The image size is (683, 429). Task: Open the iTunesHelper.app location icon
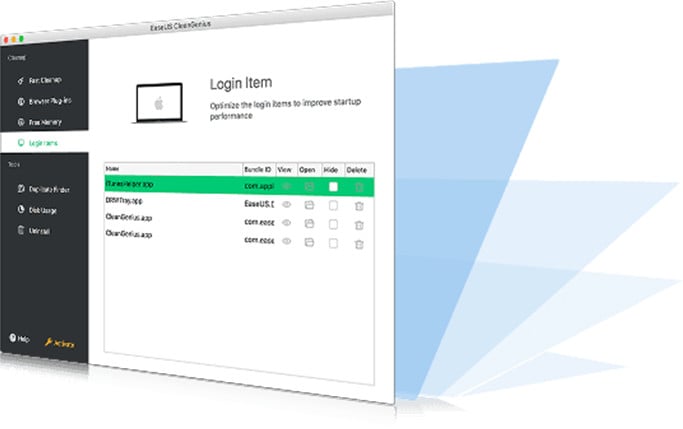point(309,186)
